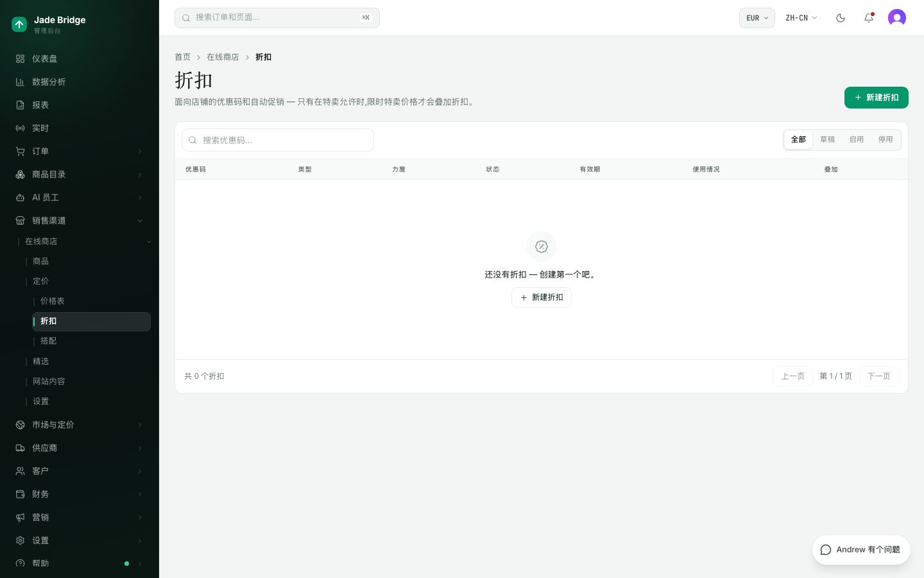Image resolution: width=924 pixels, height=578 pixels.
Task: Switch to the 草稿 filter tab
Action: (828, 139)
